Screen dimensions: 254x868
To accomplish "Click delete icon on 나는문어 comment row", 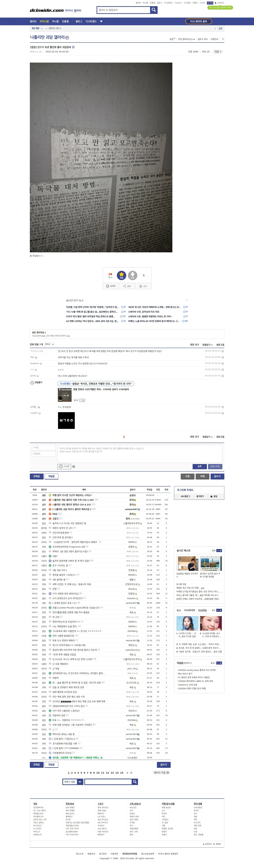I will (x=223, y=413).
